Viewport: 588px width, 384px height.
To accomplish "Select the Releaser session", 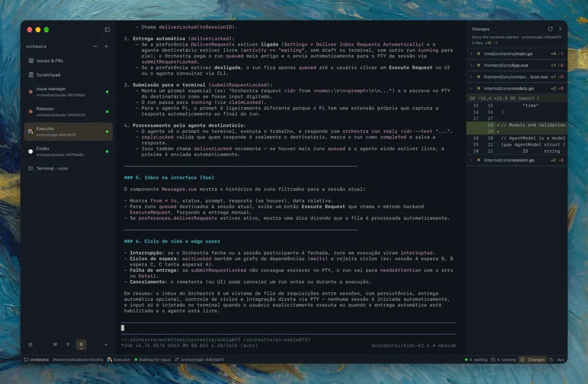I will click(68, 111).
